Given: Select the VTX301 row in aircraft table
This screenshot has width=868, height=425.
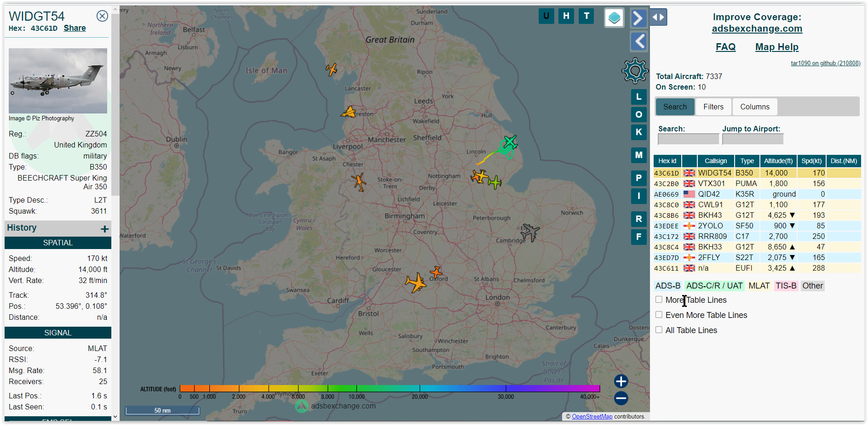Looking at the screenshot, I should [757, 184].
